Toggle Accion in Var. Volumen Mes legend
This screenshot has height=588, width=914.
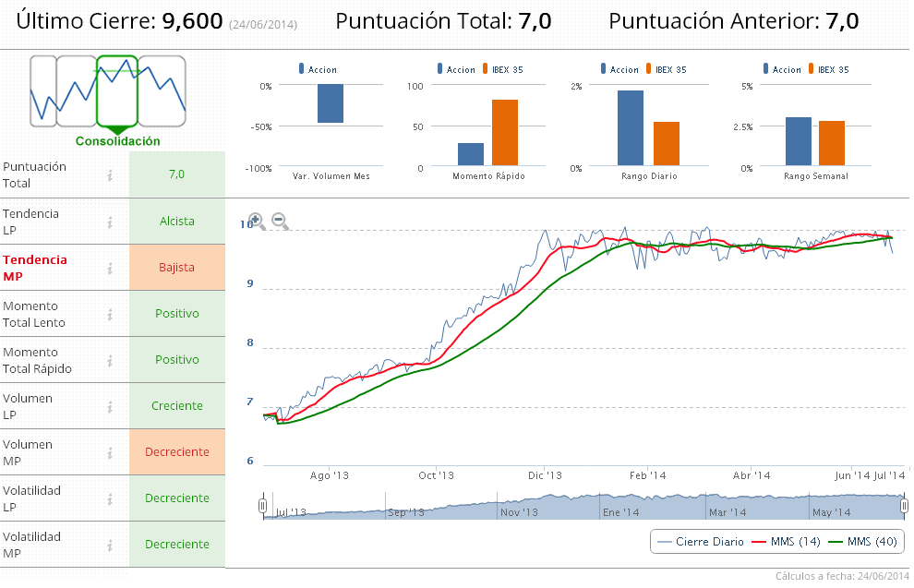pyautogui.click(x=318, y=69)
